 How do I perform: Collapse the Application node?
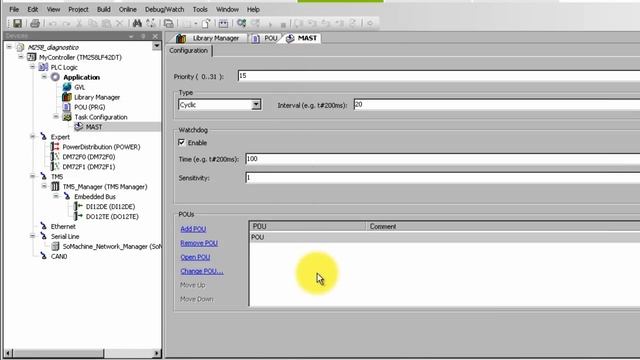(x=44, y=77)
